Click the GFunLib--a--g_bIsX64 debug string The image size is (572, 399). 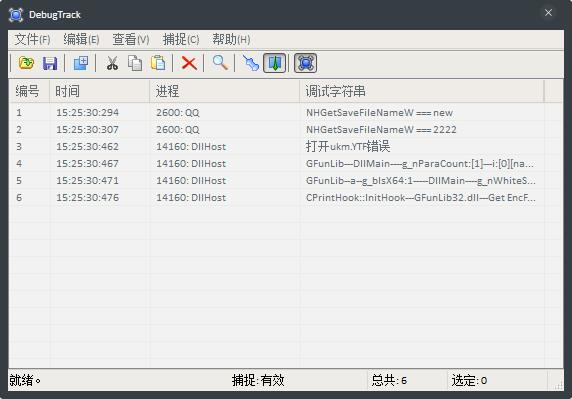[x=421, y=181]
